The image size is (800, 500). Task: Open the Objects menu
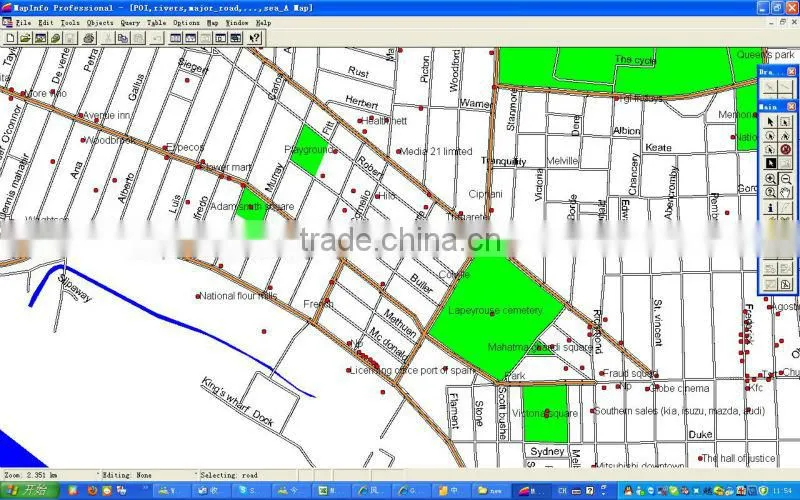click(100, 22)
